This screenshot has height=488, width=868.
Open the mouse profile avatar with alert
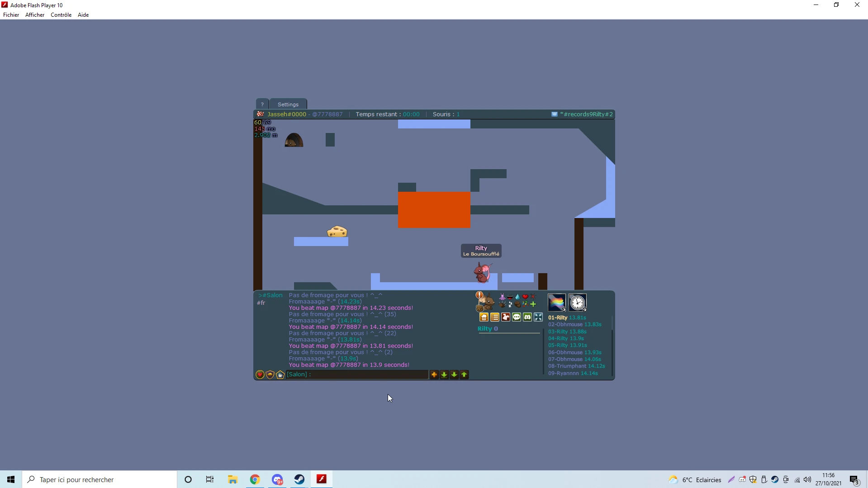[x=485, y=302]
